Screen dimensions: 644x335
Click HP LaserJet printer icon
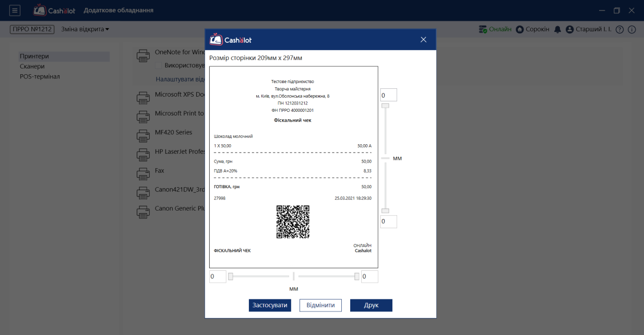pos(143,155)
